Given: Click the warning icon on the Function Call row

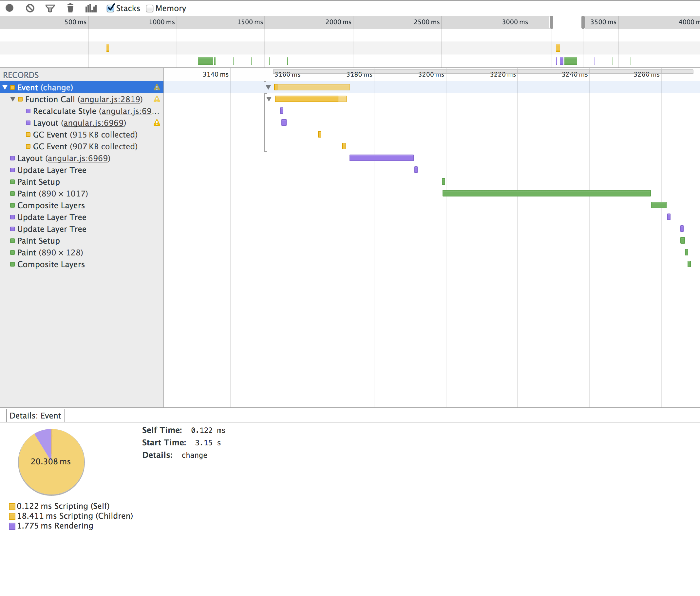Looking at the screenshot, I should (157, 99).
